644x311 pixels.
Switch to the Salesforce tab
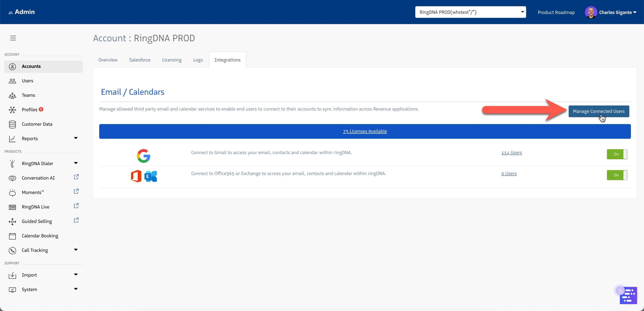pos(140,60)
